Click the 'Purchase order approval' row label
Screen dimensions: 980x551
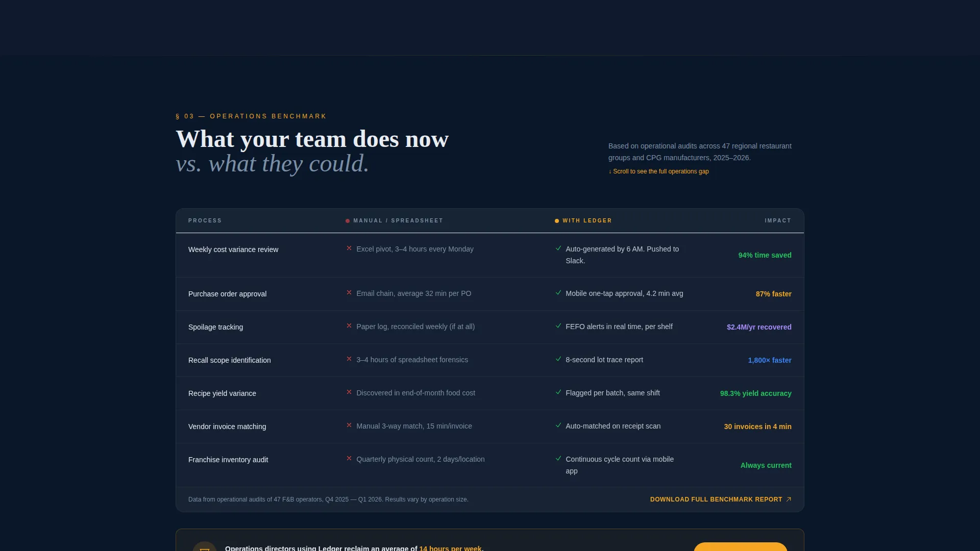(227, 294)
